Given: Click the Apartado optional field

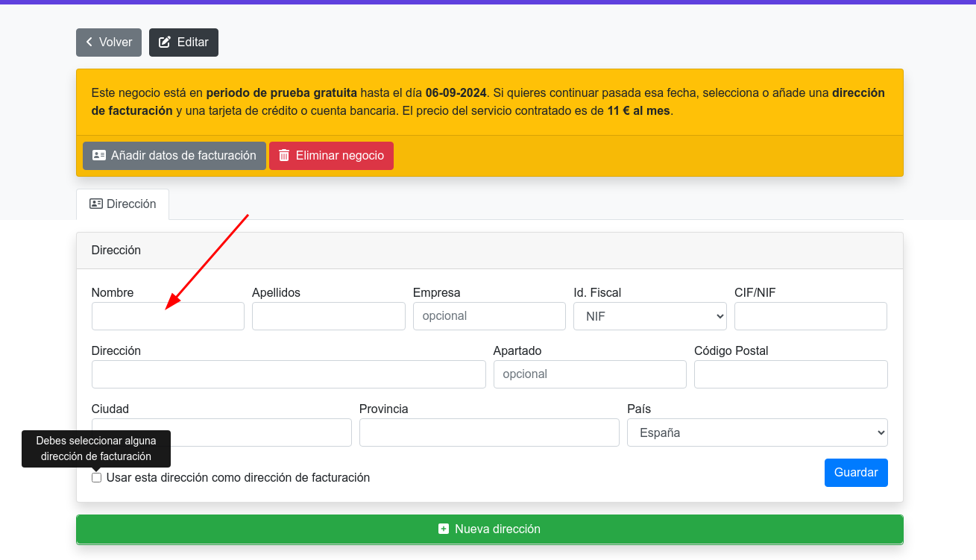Looking at the screenshot, I should (x=590, y=374).
